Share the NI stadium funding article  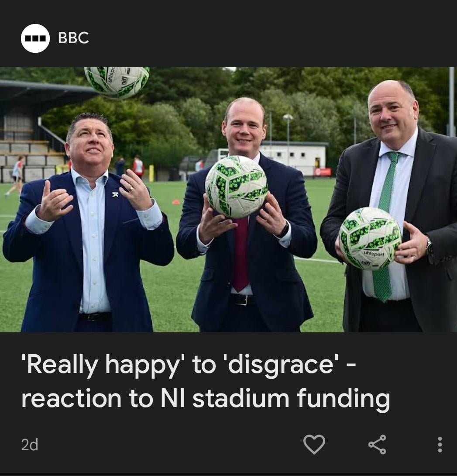[x=377, y=445]
